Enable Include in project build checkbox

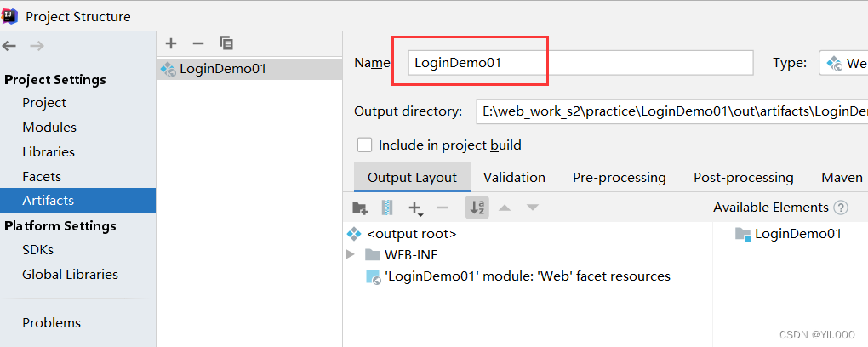365,145
